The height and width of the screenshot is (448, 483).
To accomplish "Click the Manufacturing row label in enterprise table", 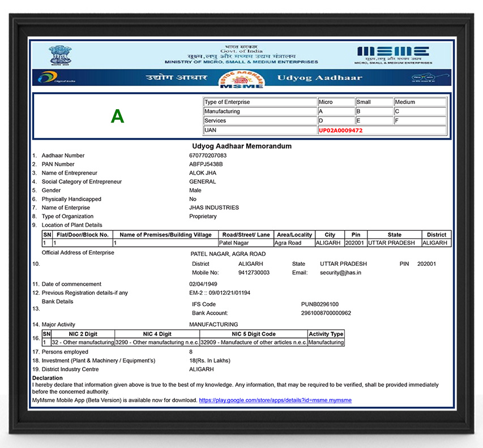I will (x=222, y=111).
